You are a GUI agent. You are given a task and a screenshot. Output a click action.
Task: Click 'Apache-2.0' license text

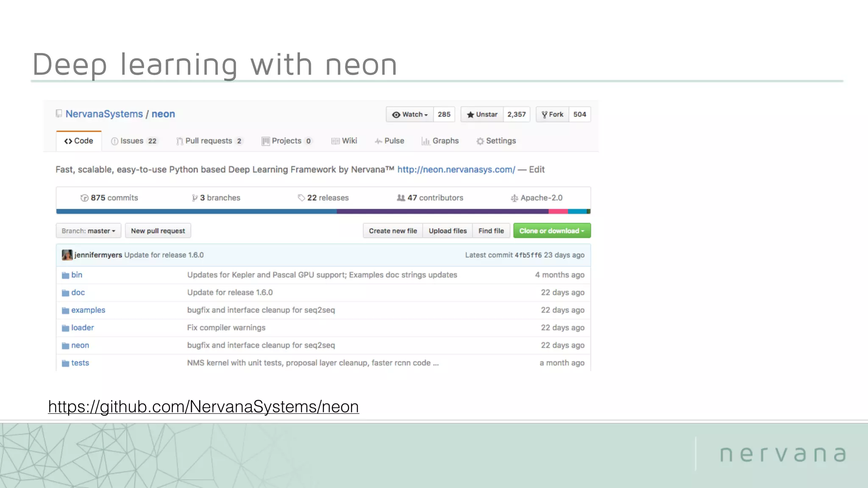(542, 198)
